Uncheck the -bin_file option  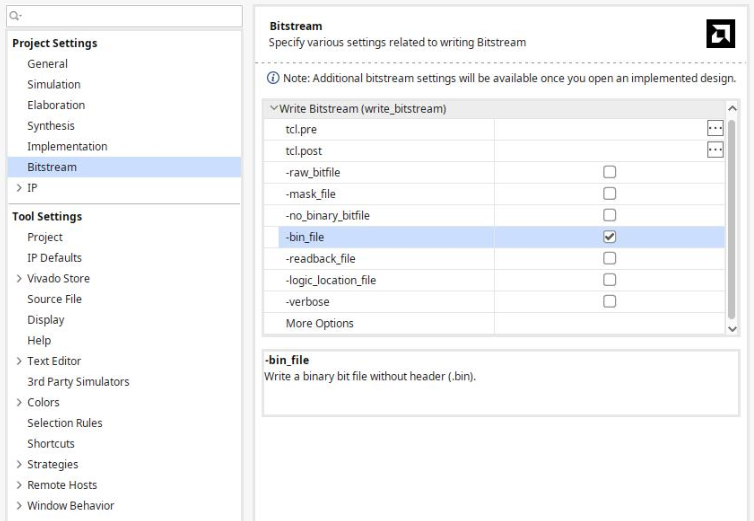(x=609, y=237)
